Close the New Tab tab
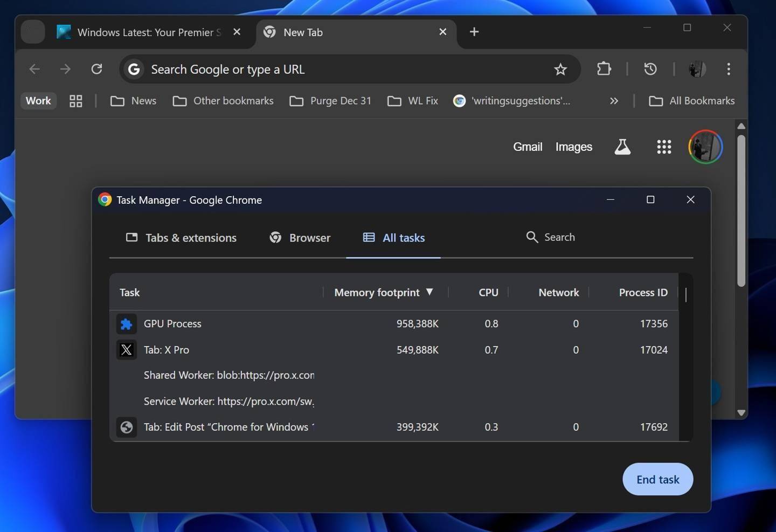This screenshot has height=532, width=776. (442, 32)
